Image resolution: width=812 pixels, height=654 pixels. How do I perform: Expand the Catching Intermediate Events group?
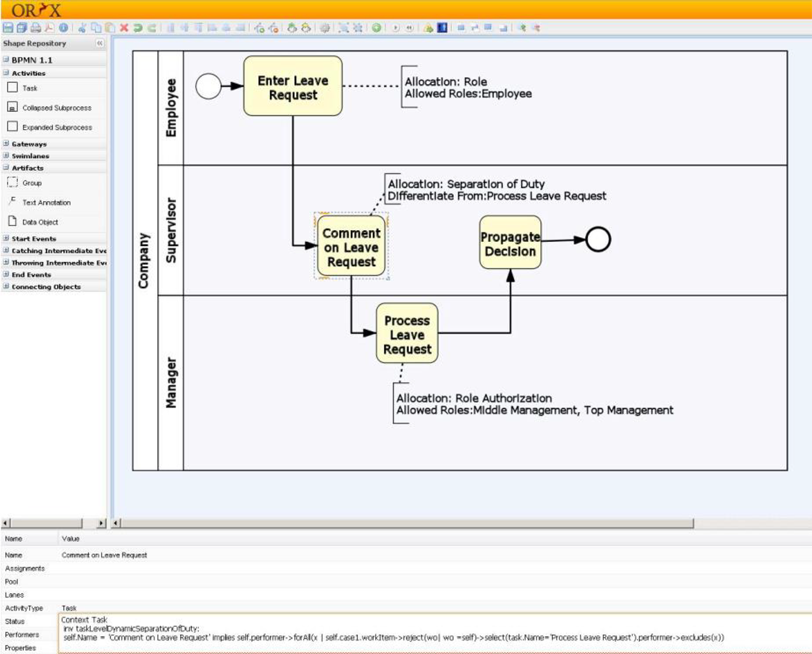(6, 250)
